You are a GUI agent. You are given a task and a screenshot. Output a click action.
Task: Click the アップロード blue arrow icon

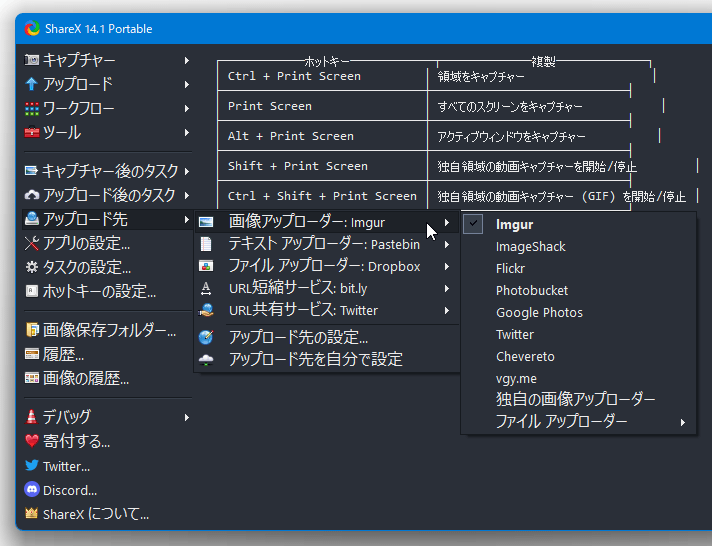(x=32, y=84)
